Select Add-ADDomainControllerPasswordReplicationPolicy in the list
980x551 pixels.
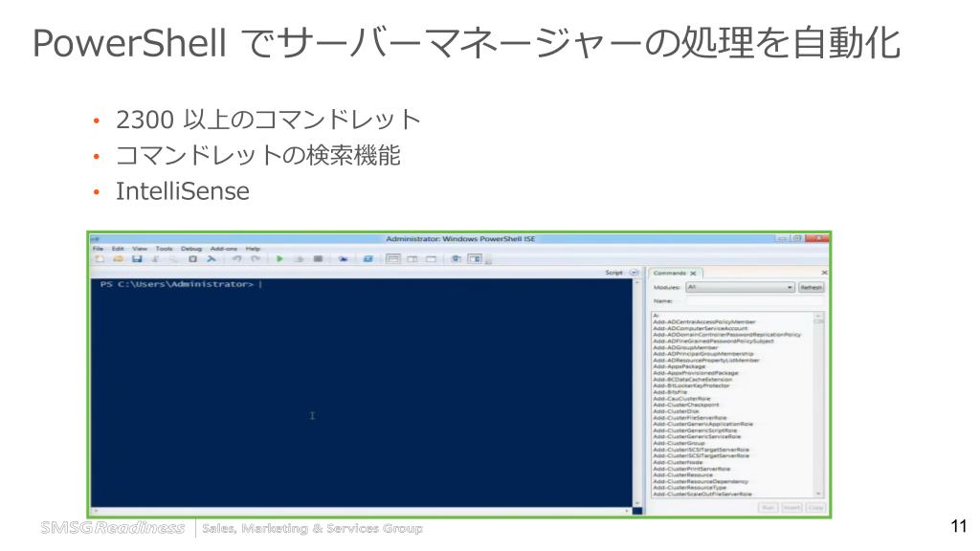coord(727,334)
